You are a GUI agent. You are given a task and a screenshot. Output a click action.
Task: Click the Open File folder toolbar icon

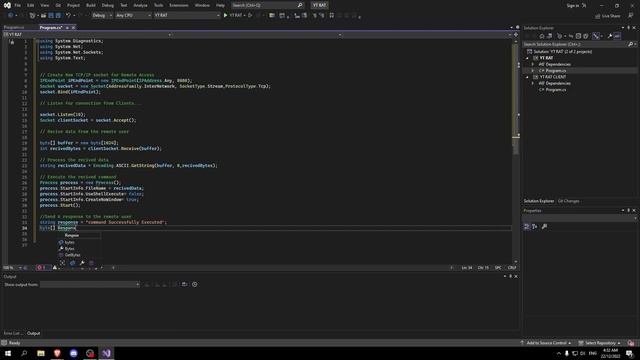[x=43, y=15]
